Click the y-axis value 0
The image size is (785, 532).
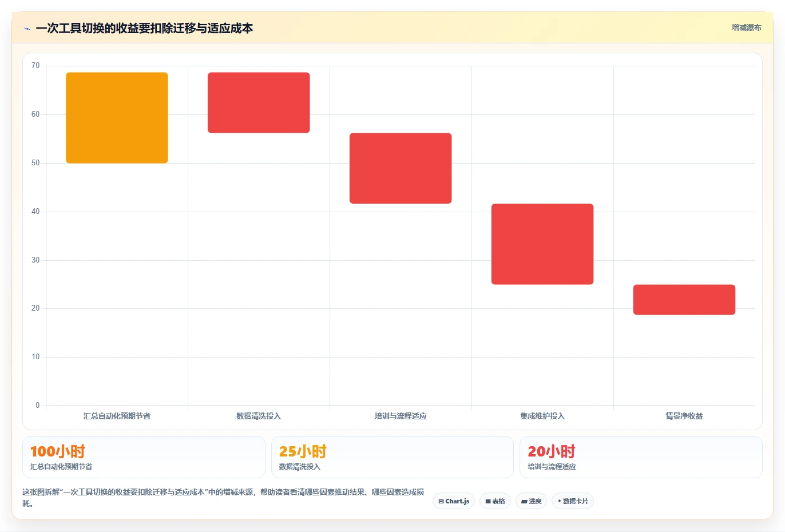pos(38,406)
